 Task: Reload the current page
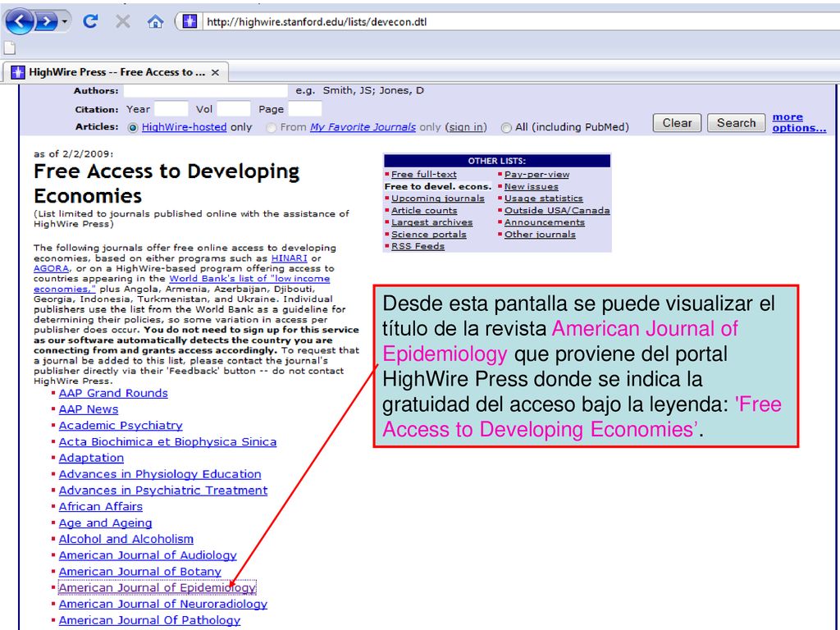[x=90, y=21]
